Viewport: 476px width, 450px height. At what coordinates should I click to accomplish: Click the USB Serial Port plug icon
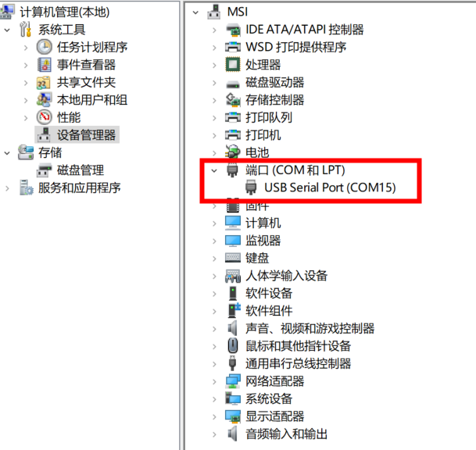tap(251, 187)
